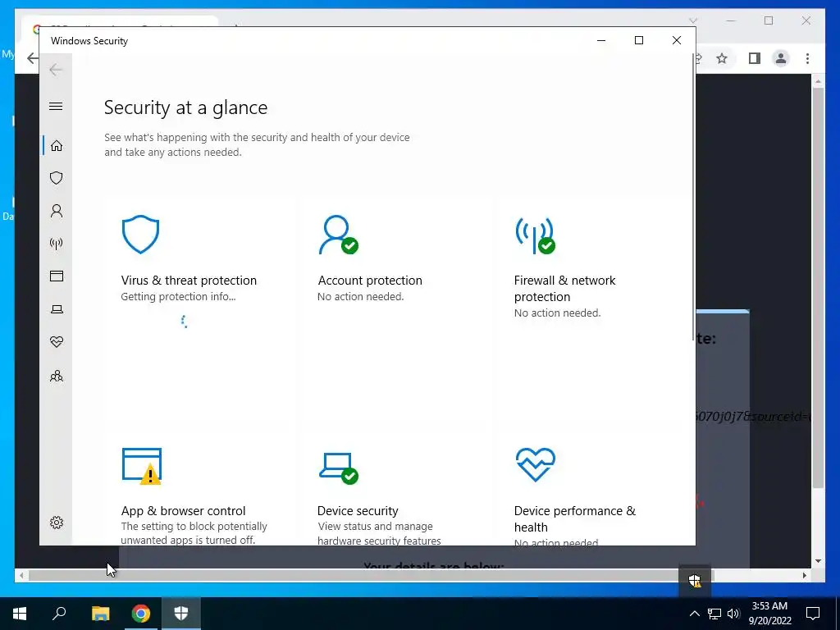The height and width of the screenshot is (630, 840).
Task: Toggle Chrome side panel icon
Action: [x=755, y=58]
